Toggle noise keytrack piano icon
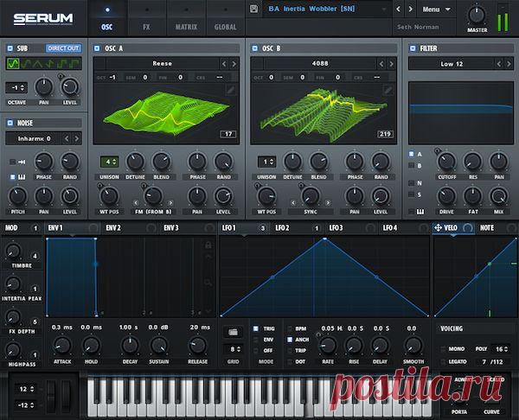This screenshot has width=519, height=420. [x=22, y=177]
